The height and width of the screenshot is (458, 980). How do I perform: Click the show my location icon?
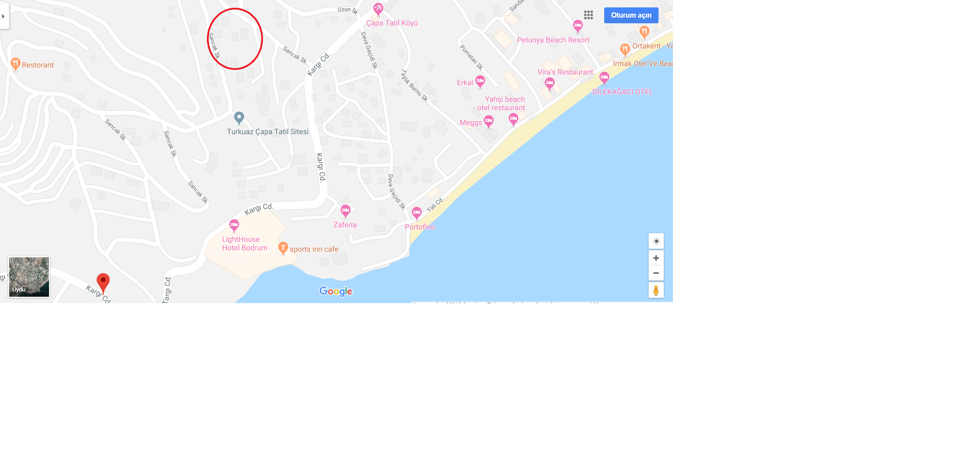(x=656, y=241)
